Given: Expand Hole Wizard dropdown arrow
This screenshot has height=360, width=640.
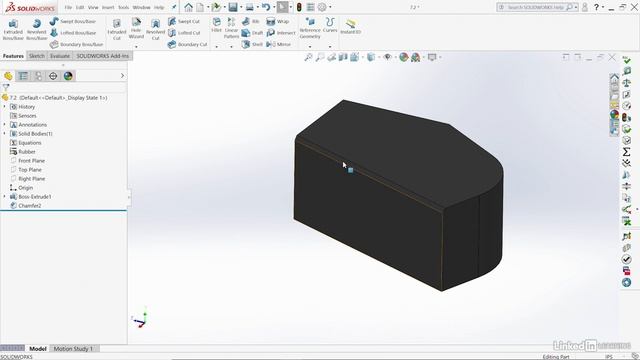Looking at the screenshot, I should point(136,46).
